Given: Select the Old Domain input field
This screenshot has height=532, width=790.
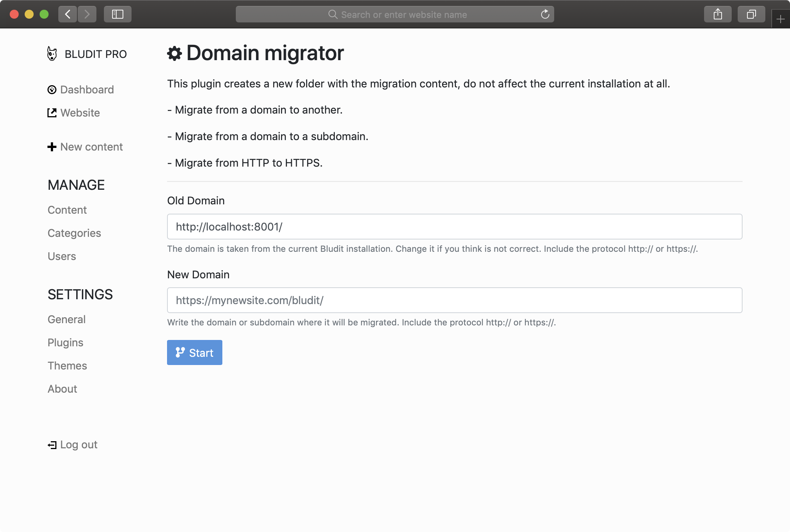Looking at the screenshot, I should pyautogui.click(x=454, y=227).
